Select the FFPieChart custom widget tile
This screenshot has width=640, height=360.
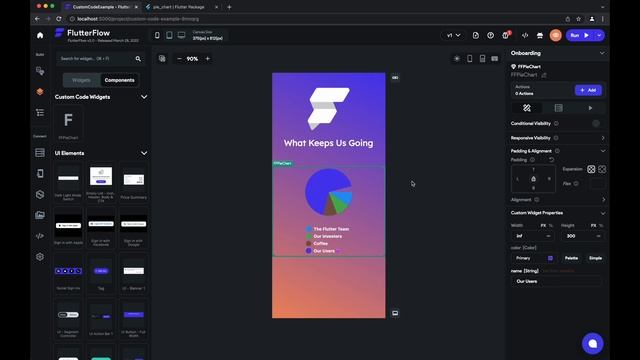[68, 124]
